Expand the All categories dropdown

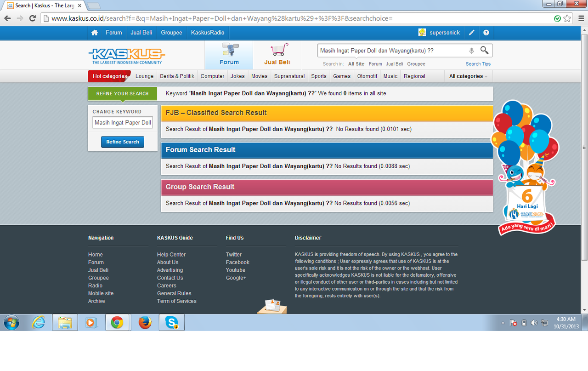[x=468, y=76]
